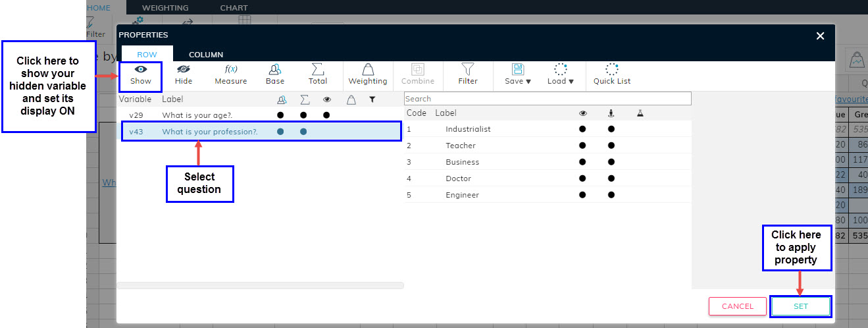Click Label header in code list
868x328 pixels.
click(446, 113)
